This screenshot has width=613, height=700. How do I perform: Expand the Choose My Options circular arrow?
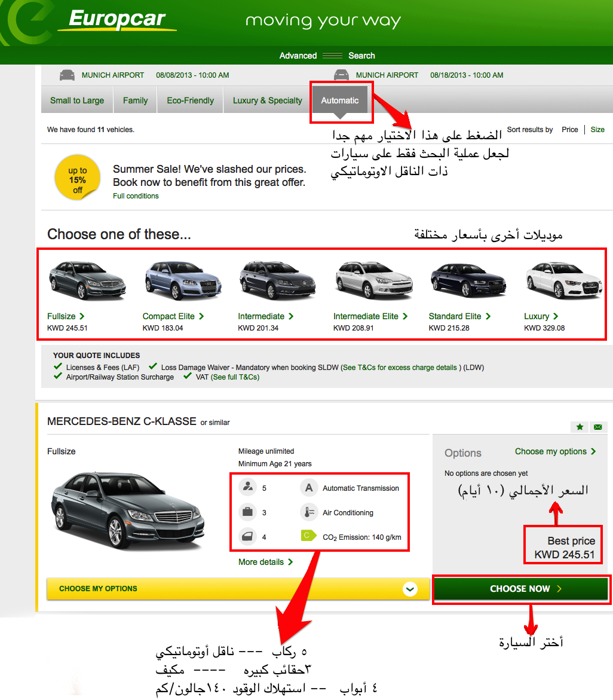(x=410, y=589)
